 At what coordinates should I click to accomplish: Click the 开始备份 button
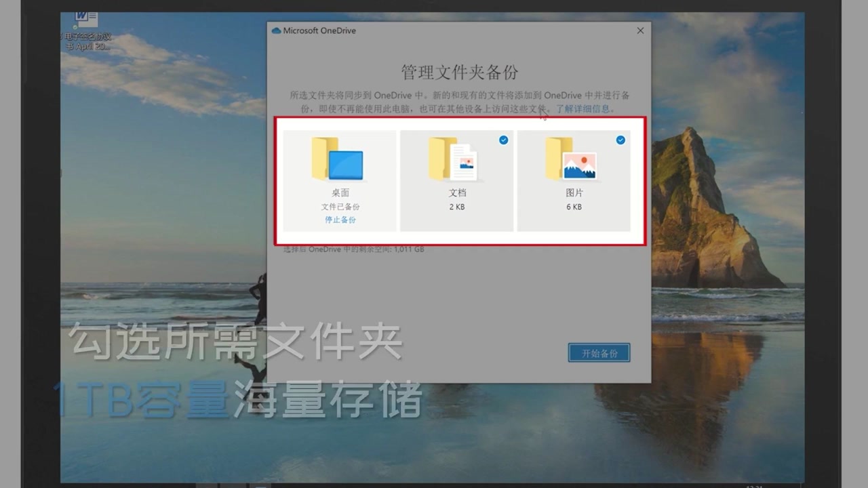tap(599, 353)
